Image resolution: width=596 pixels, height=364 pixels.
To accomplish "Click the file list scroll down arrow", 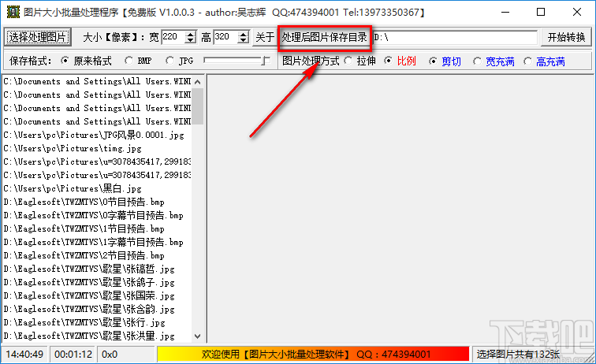I will 198,336.
